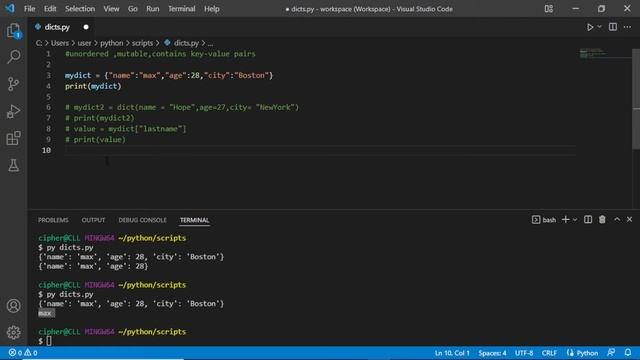
Task: Split the terminal panel
Action: (x=588, y=220)
